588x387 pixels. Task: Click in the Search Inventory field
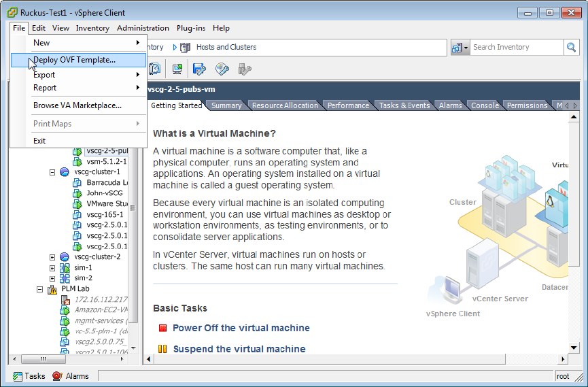517,48
